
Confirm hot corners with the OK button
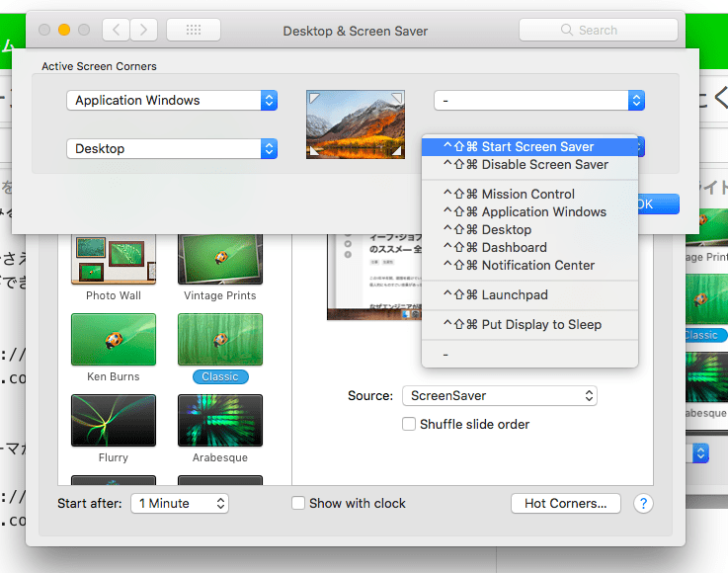pyautogui.click(x=658, y=204)
